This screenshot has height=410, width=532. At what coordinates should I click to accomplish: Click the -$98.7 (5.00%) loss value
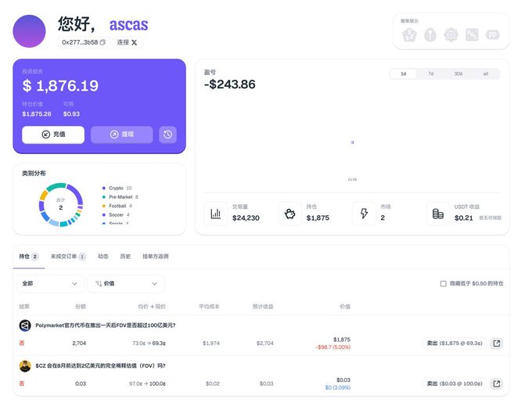(332, 347)
